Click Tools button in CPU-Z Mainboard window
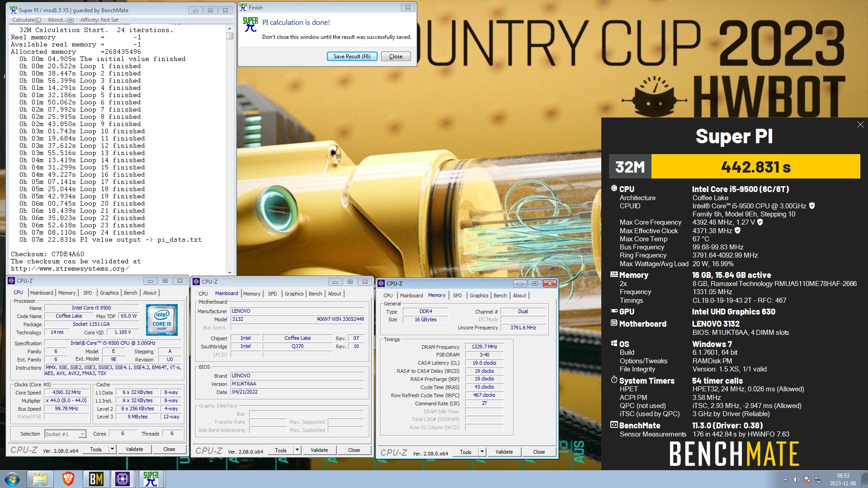 [x=281, y=450]
